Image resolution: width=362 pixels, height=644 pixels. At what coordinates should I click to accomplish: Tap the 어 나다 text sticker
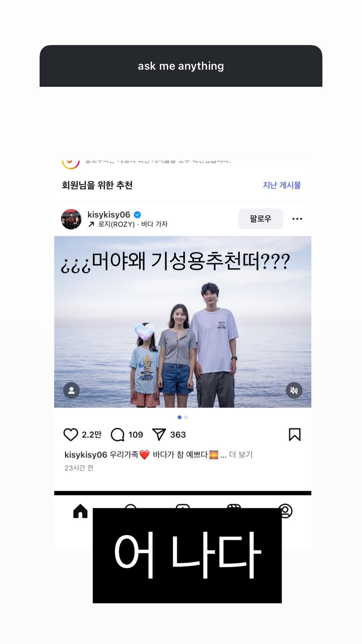187,555
